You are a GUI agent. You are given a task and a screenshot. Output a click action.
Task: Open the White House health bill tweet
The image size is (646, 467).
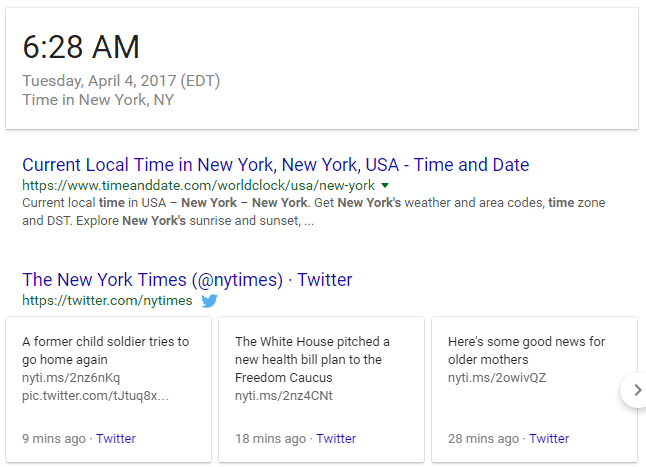coord(312,359)
